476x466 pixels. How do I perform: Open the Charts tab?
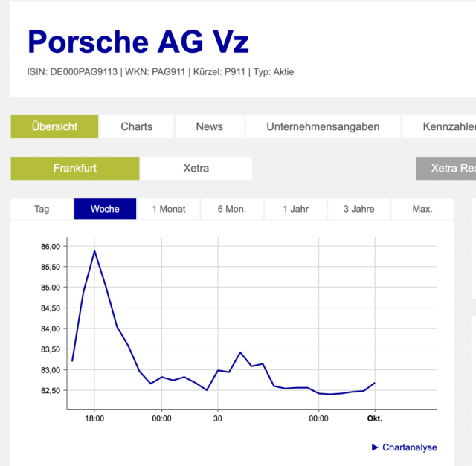point(137,126)
